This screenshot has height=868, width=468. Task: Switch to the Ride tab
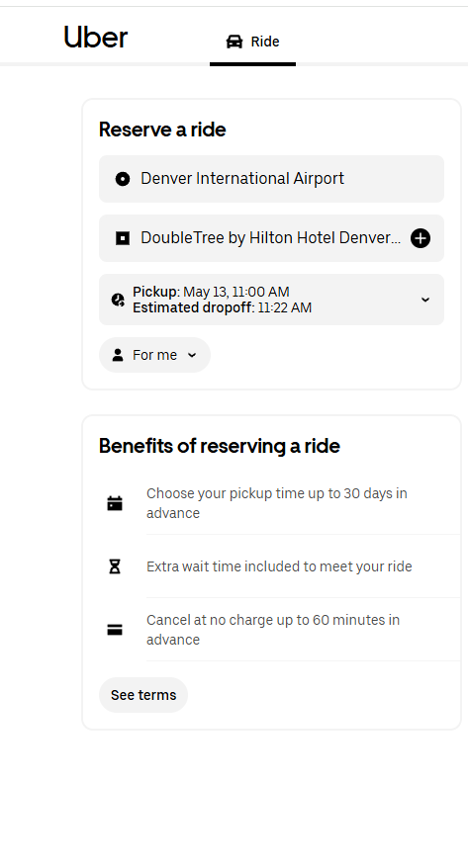click(252, 42)
